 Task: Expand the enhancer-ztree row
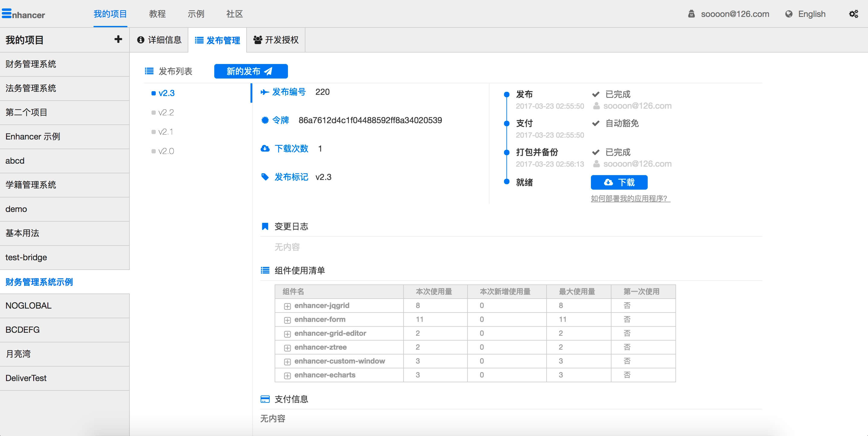287,348
